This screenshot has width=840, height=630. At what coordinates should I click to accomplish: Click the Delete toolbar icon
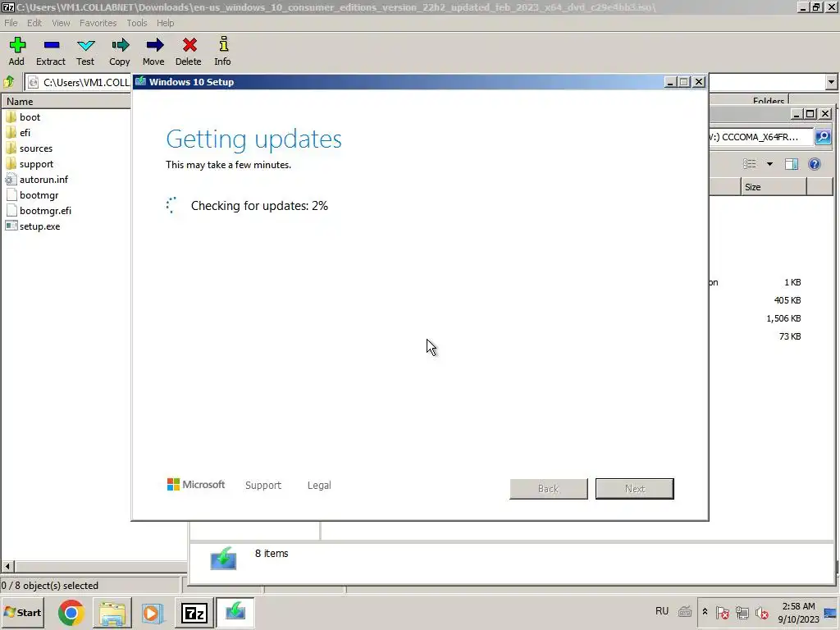[x=189, y=52]
